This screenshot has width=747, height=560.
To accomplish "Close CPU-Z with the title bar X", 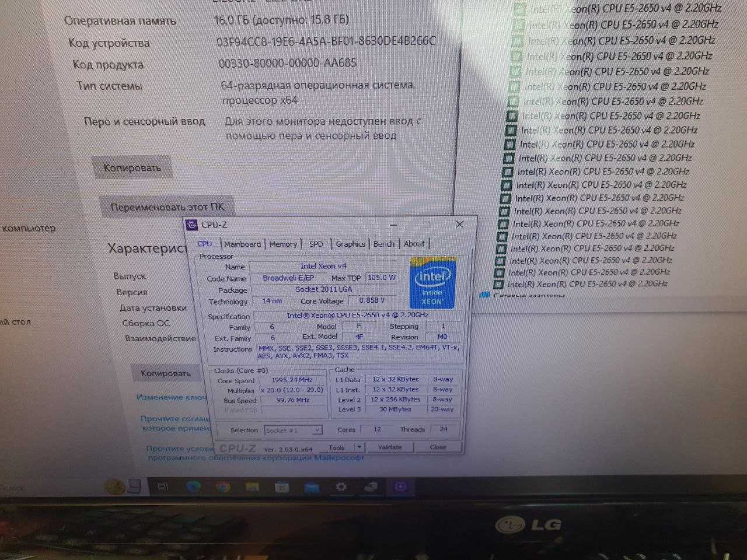I will click(x=459, y=224).
